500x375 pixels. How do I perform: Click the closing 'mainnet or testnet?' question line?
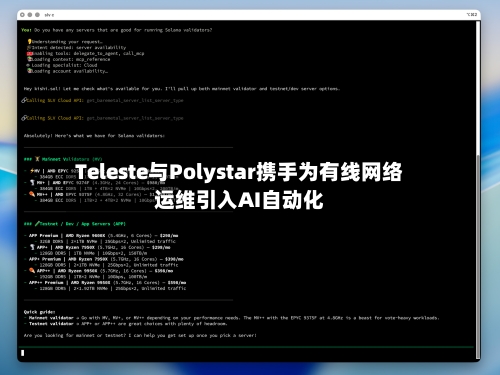140,335
